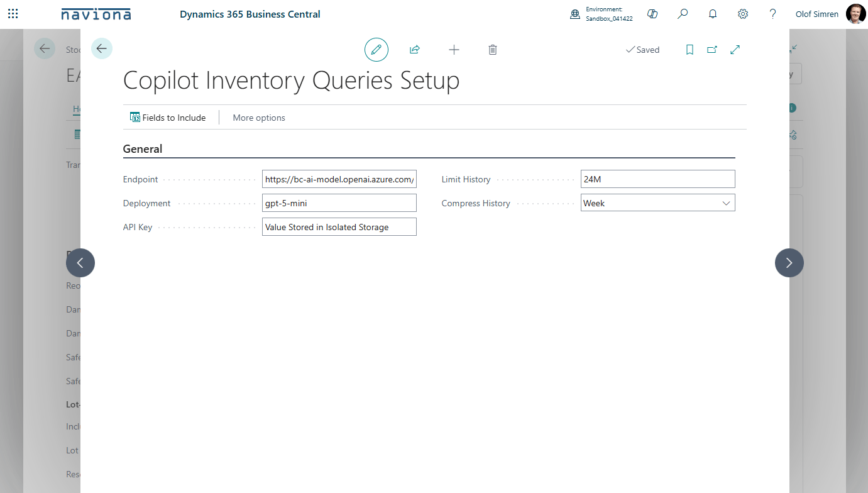Image resolution: width=868 pixels, height=493 pixels.
Task: Click the Naviona logo
Action: point(96,14)
